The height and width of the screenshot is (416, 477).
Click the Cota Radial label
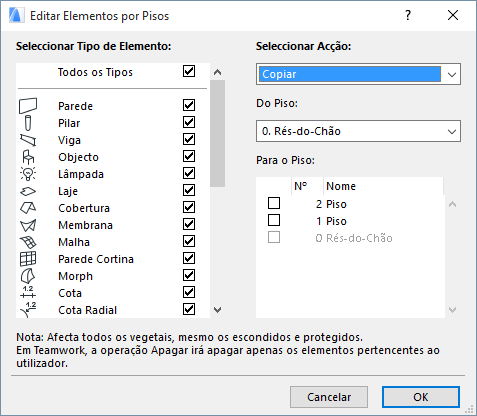tap(88, 310)
